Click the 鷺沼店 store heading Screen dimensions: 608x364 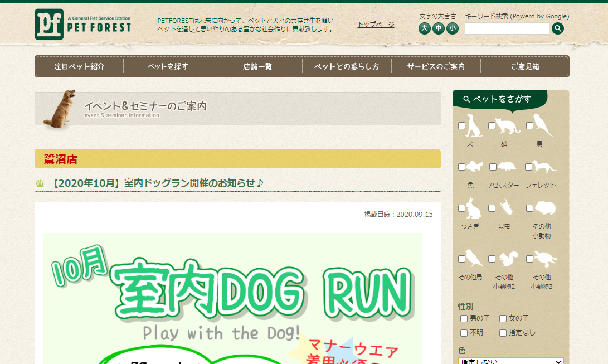click(61, 159)
